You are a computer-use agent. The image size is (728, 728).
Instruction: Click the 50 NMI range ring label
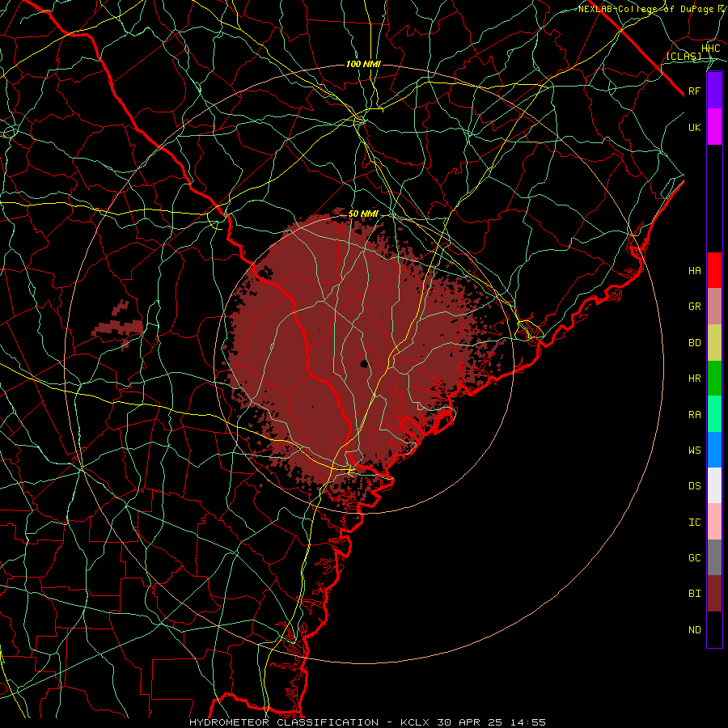[363, 214]
